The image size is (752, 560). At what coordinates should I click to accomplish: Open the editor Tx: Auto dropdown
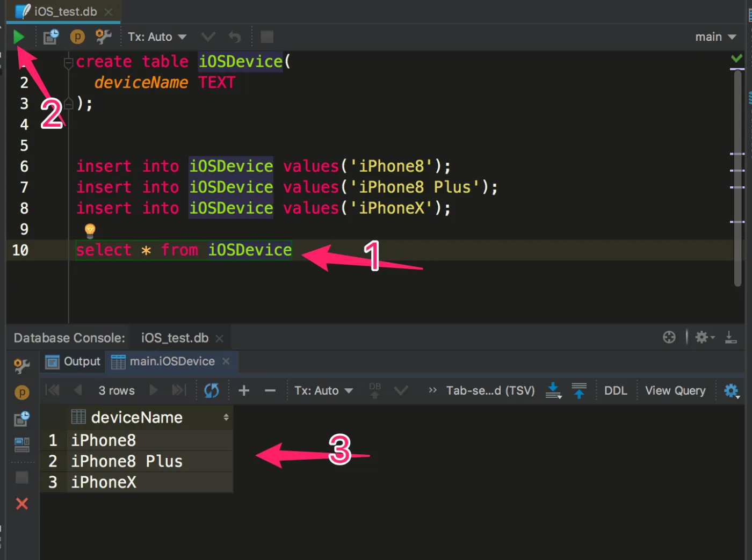click(157, 37)
